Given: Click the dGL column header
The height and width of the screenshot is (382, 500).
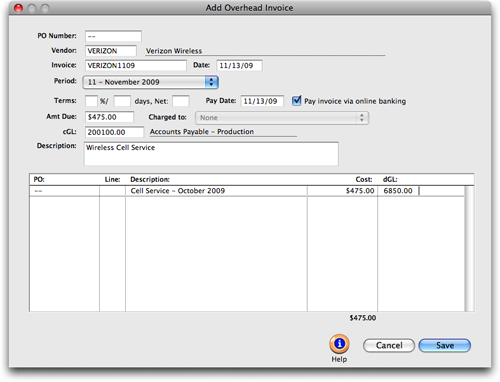Looking at the screenshot, I should (x=390, y=179).
